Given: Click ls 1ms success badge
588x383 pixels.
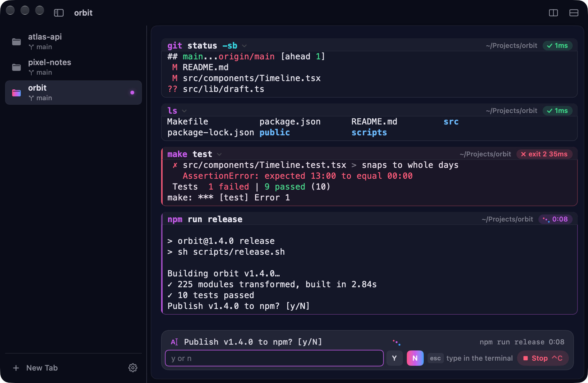Looking at the screenshot, I should (557, 111).
